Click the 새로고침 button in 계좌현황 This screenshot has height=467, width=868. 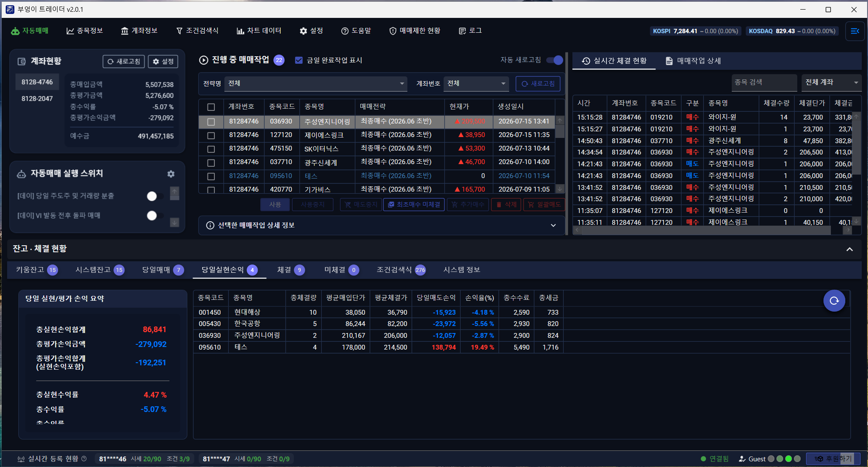[x=124, y=62]
